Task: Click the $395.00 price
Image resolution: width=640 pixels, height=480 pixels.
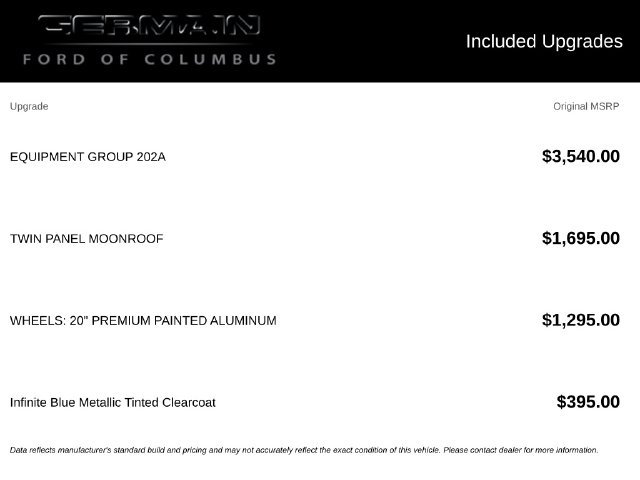Action: (588, 402)
